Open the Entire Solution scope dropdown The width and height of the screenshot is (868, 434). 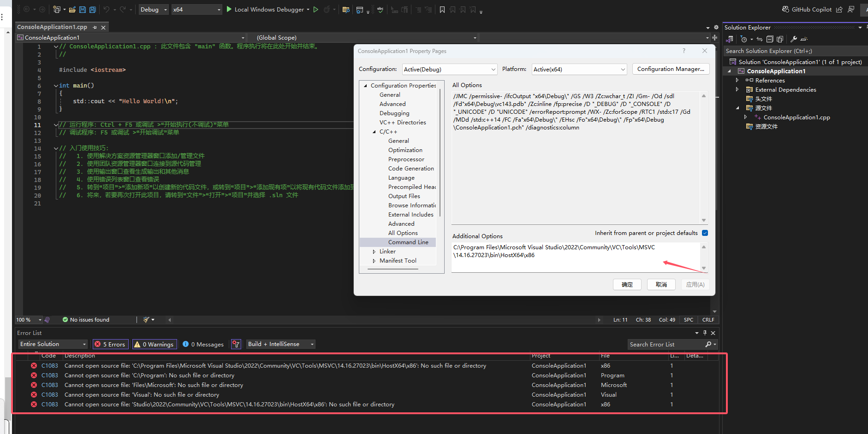coord(53,344)
